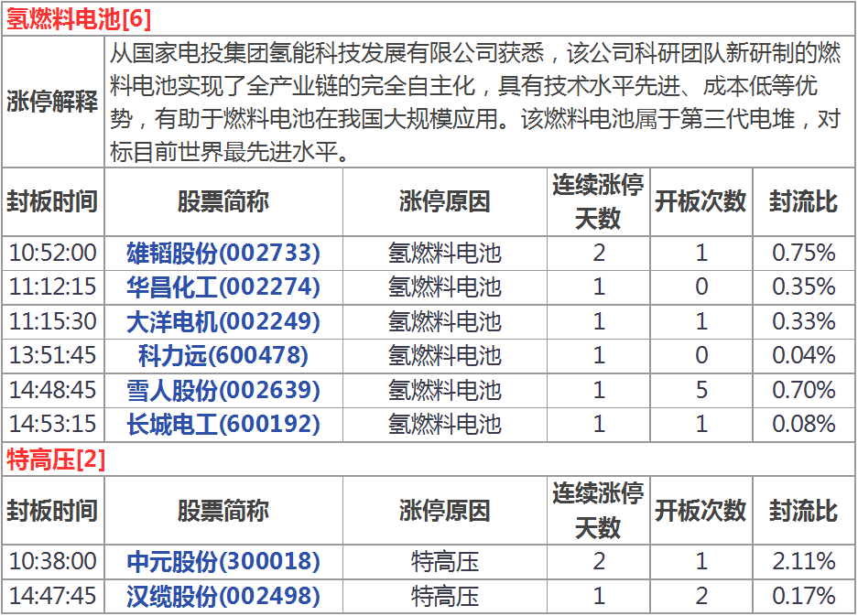Select the 科力远(600478) stock link
This screenshot has height=616, width=858.
pos(223,355)
